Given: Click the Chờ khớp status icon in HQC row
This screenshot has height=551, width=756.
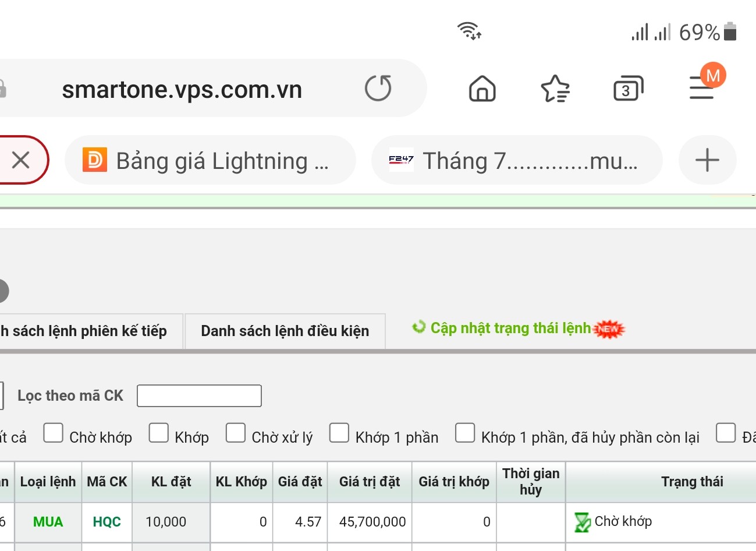Looking at the screenshot, I should coord(582,522).
